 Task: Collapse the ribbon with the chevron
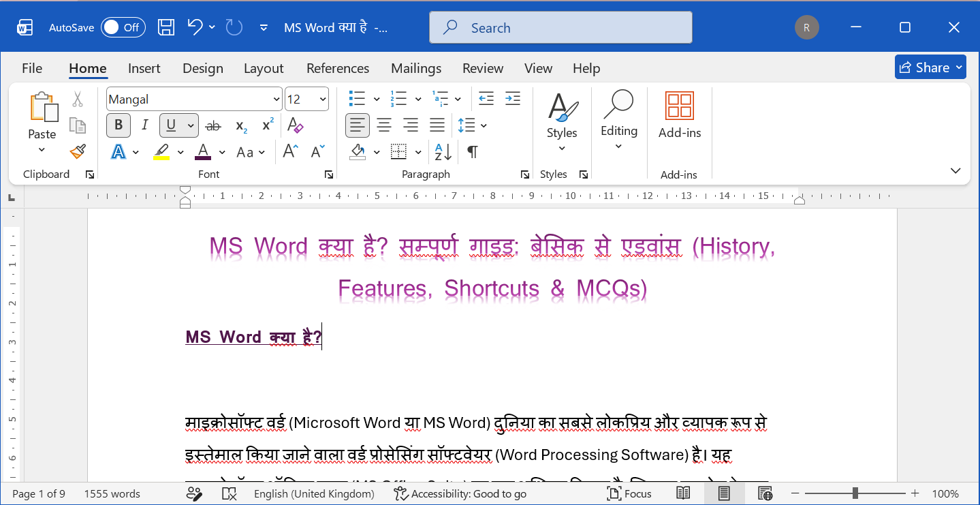[x=955, y=170]
